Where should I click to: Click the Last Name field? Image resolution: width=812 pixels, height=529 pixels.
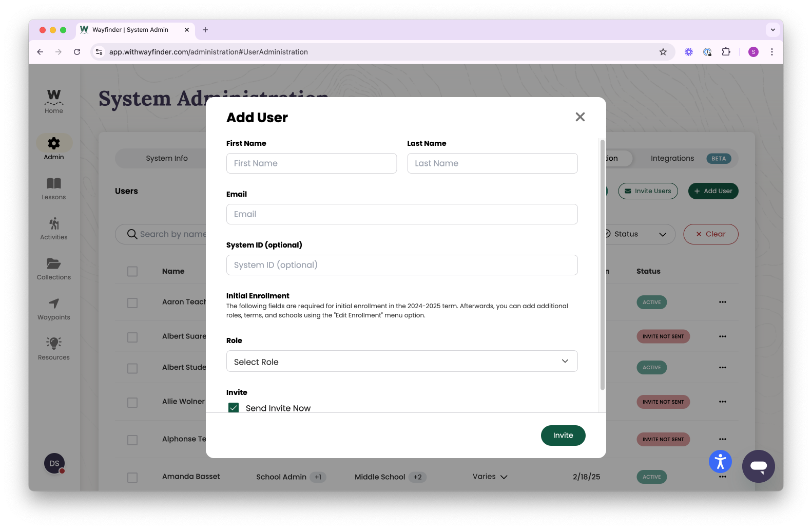(x=492, y=163)
